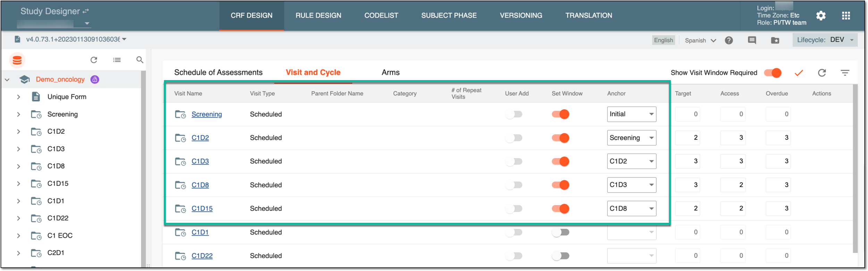The image size is (868, 271).
Task: Click the Unique Form document icon
Action: point(36,96)
